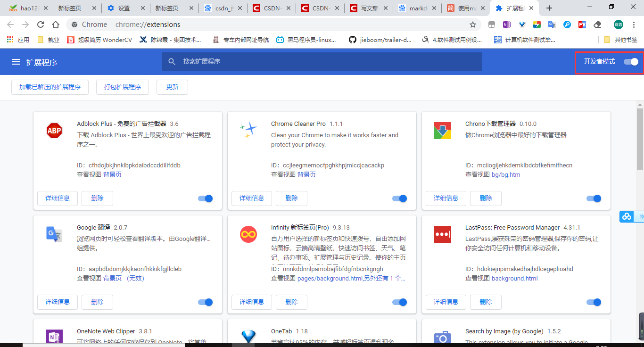Click the Adblock Plus ABP icon
The height and width of the screenshot is (347, 644).
54,131
